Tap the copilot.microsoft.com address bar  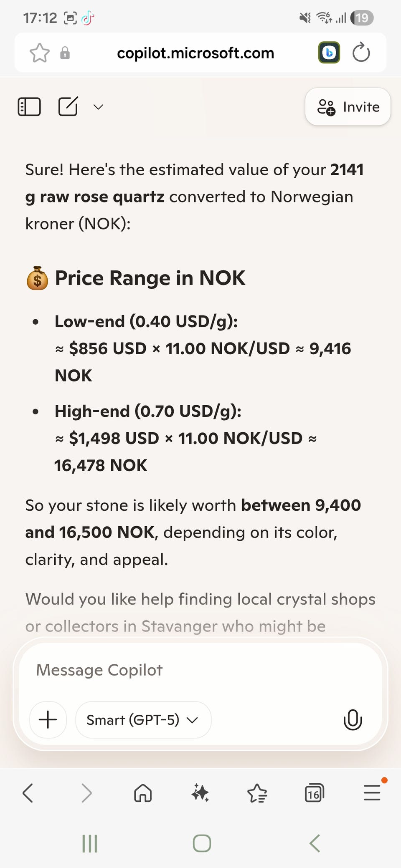(x=195, y=53)
